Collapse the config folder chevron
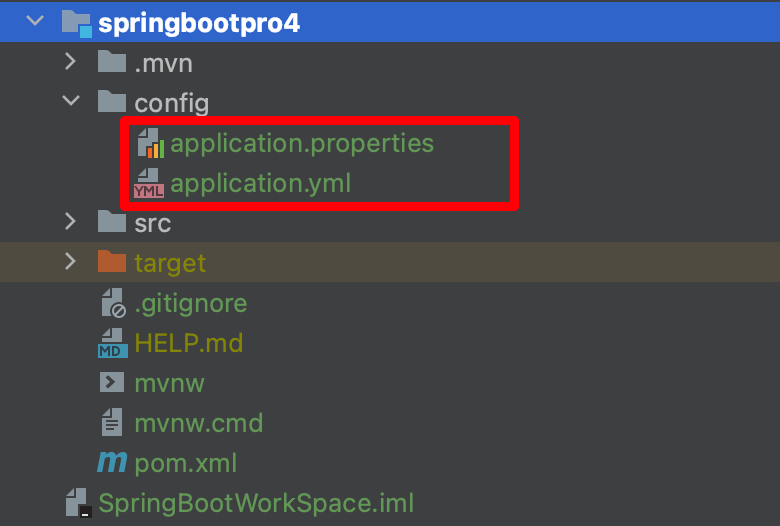The image size is (780, 526). tap(71, 101)
